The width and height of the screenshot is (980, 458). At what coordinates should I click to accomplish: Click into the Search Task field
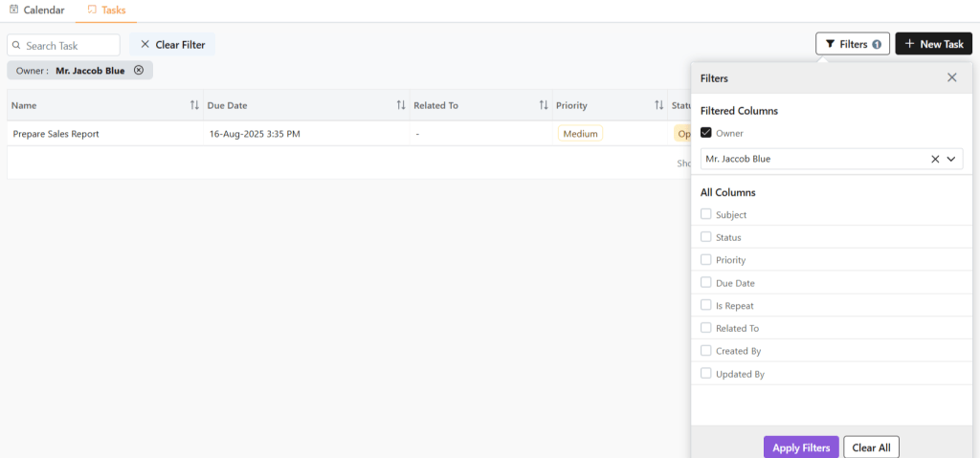point(69,45)
